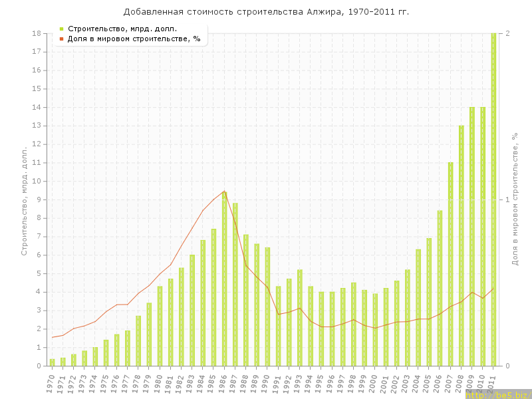
Task: Click the 1980 x-axis year label
Action: (158, 384)
